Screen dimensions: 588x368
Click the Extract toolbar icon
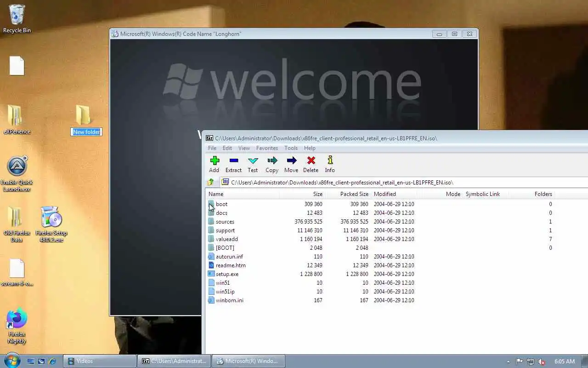(x=233, y=164)
